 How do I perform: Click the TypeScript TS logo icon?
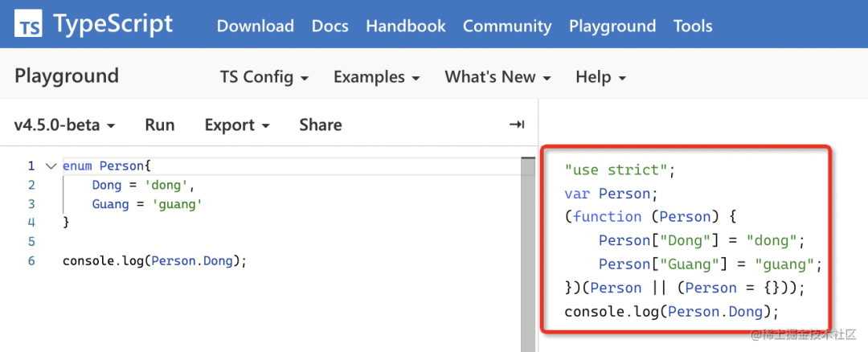pyautogui.click(x=30, y=25)
